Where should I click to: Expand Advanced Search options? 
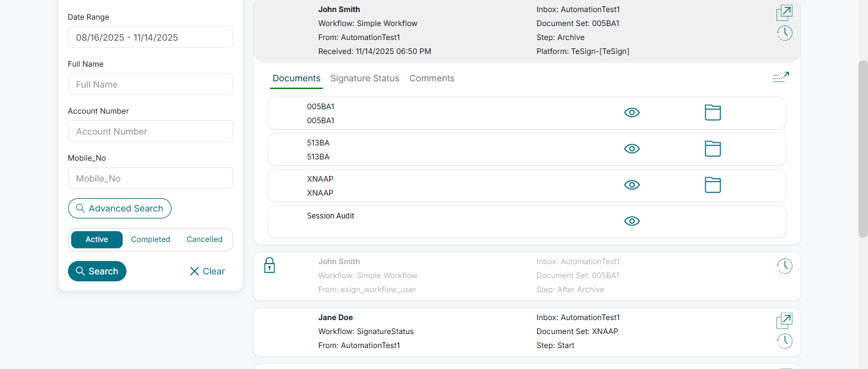[119, 208]
